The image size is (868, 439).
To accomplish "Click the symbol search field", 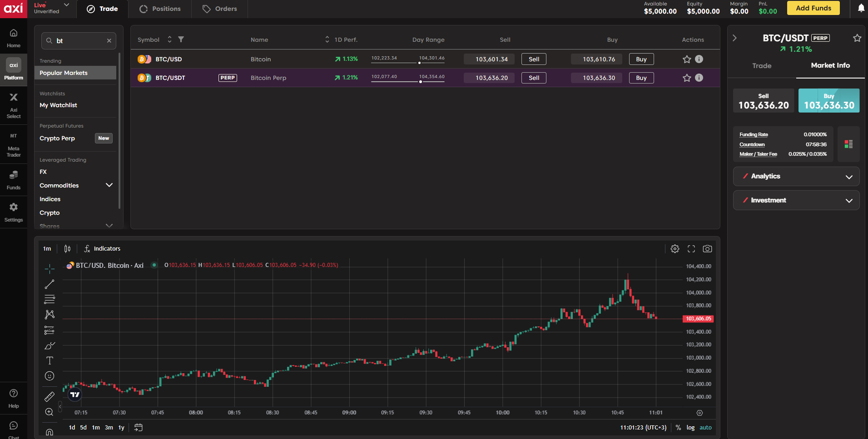I will pyautogui.click(x=79, y=41).
